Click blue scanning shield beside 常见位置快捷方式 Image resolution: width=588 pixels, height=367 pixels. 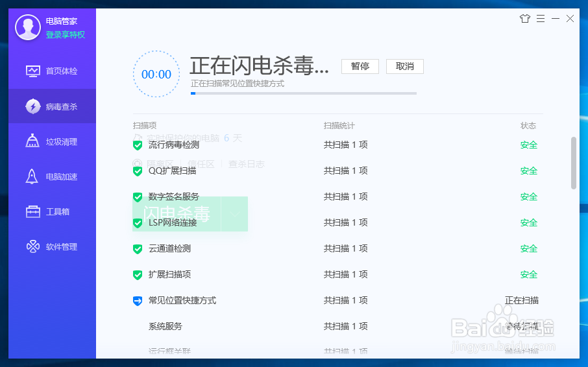pos(138,301)
